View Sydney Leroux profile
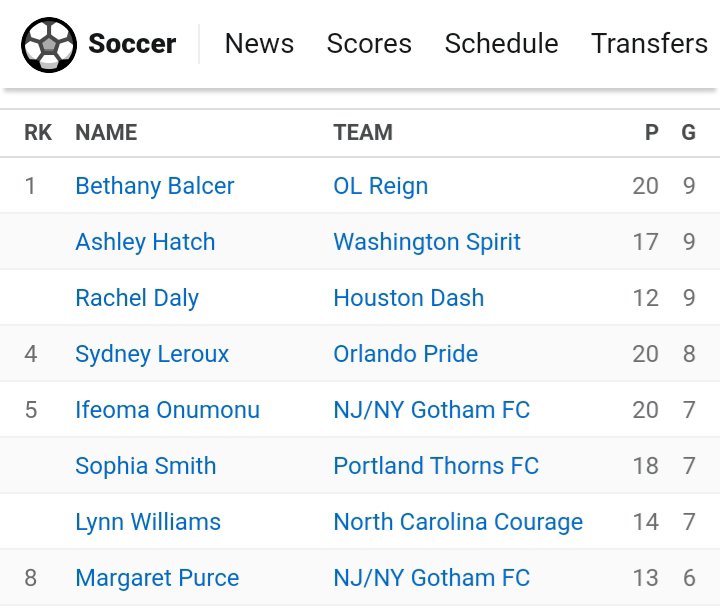 (x=152, y=354)
